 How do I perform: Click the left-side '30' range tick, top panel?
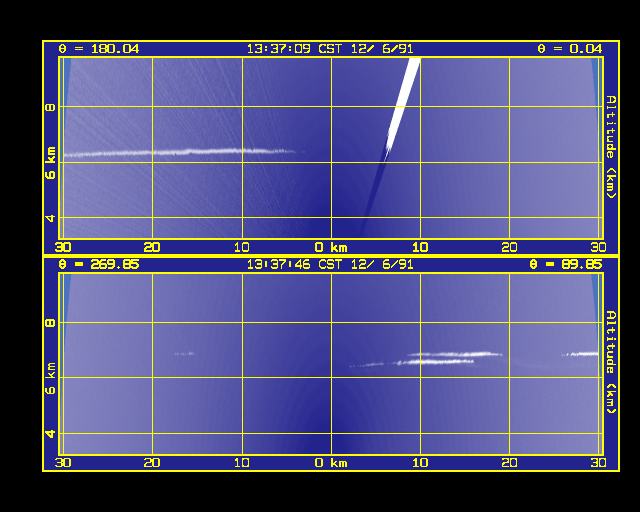(x=63, y=247)
